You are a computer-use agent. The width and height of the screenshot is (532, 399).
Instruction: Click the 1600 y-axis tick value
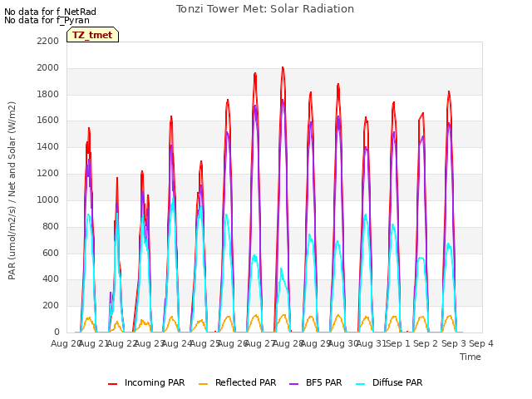coord(48,120)
